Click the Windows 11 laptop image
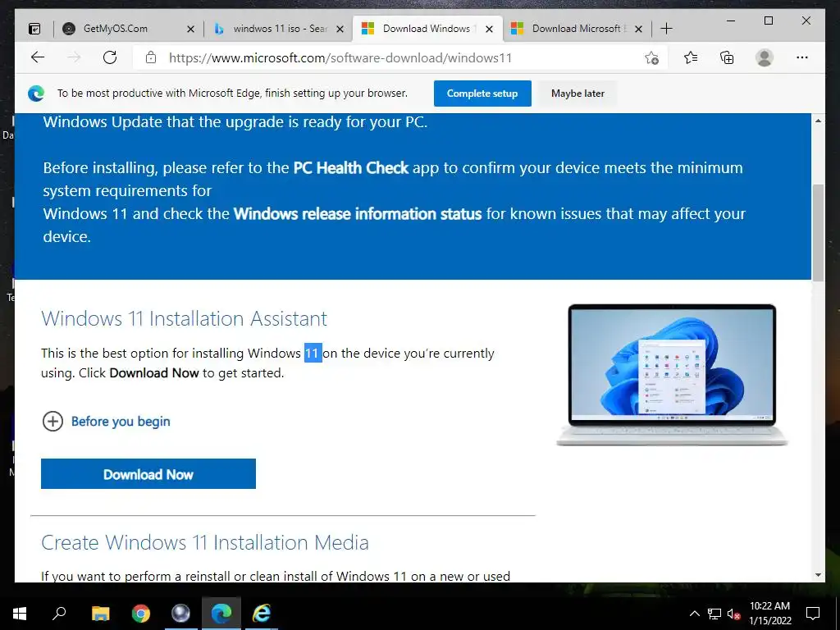 tap(672, 374)
